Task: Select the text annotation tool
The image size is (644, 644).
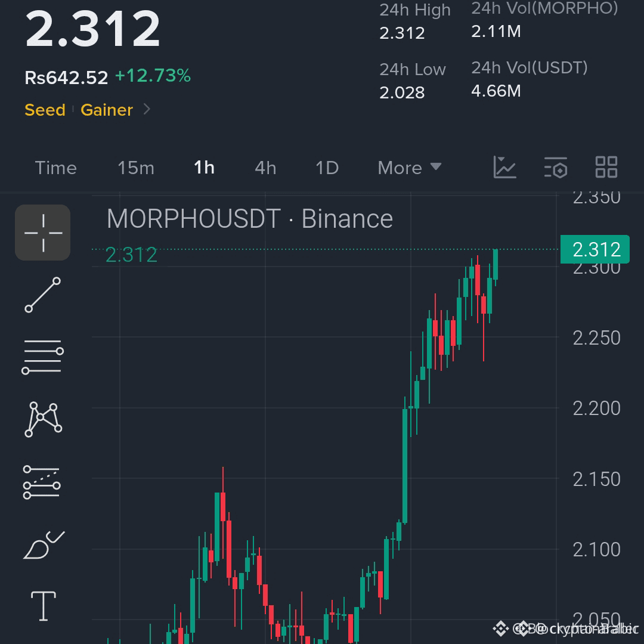Action: (44, 606)
